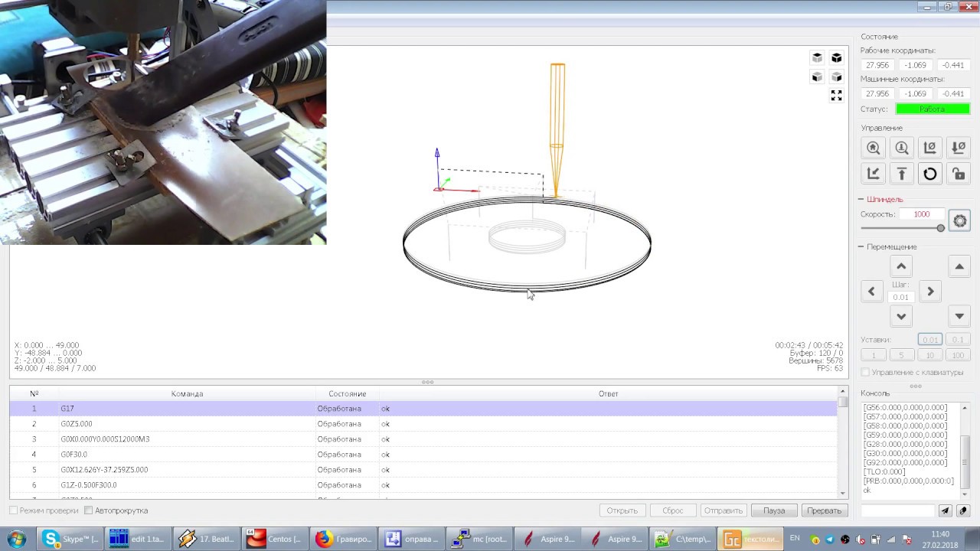Viewport: 980px width, 551px height.
Task: Jog Z axis down triangle
Action: click(959, 316)
